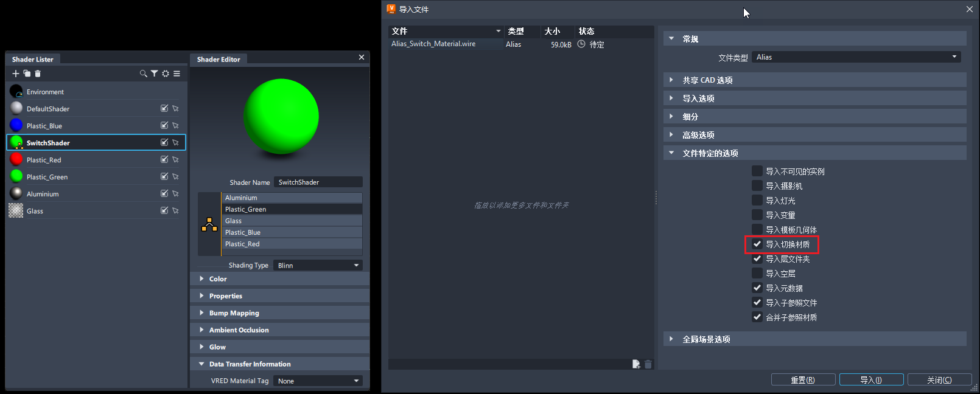Switch to Shader Lister tab
Viewport: 980px width, 394px height.
click(33, 59)
